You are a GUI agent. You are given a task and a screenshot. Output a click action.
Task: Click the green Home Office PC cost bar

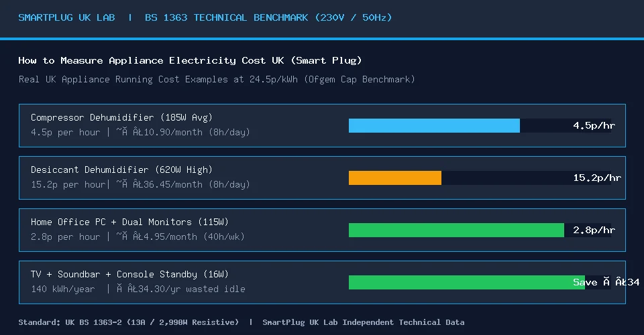456,230
